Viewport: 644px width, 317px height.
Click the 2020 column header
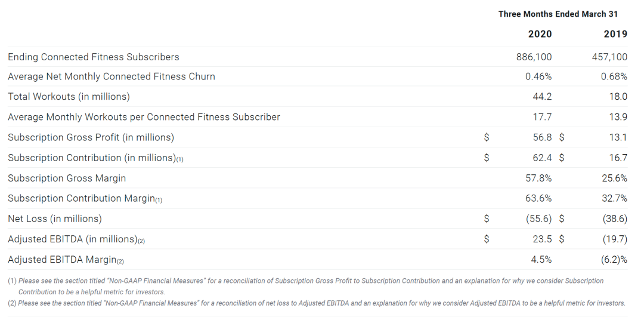point(540,34)
